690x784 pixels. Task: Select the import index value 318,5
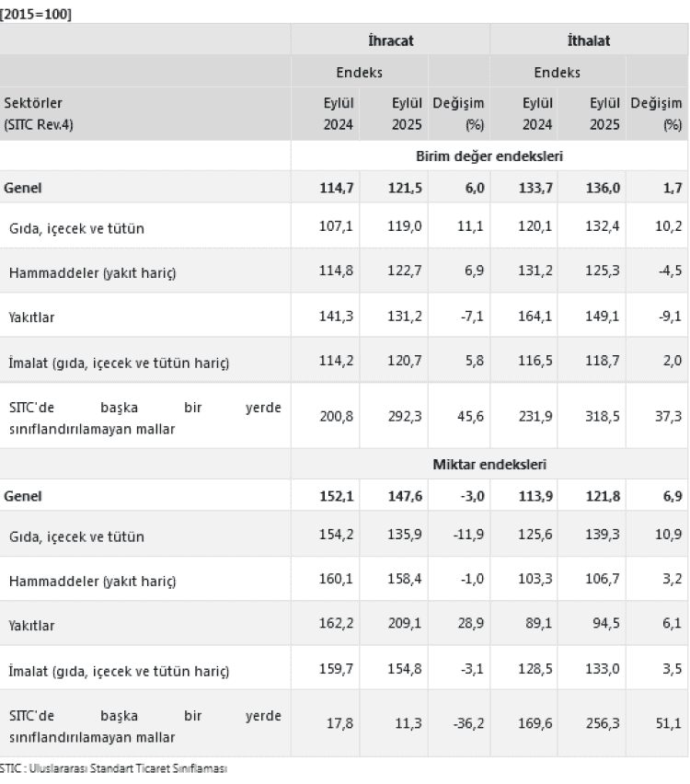click(604, 417)
